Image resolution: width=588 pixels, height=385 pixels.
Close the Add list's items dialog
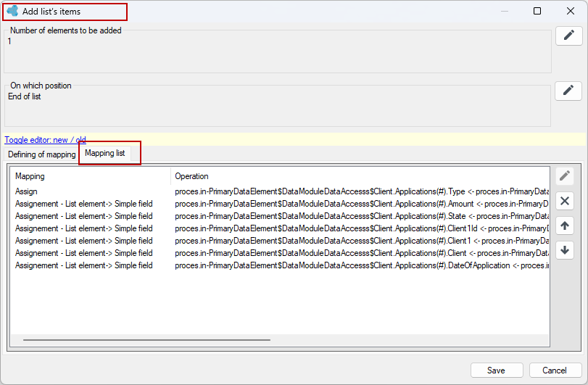coord(571,11)
